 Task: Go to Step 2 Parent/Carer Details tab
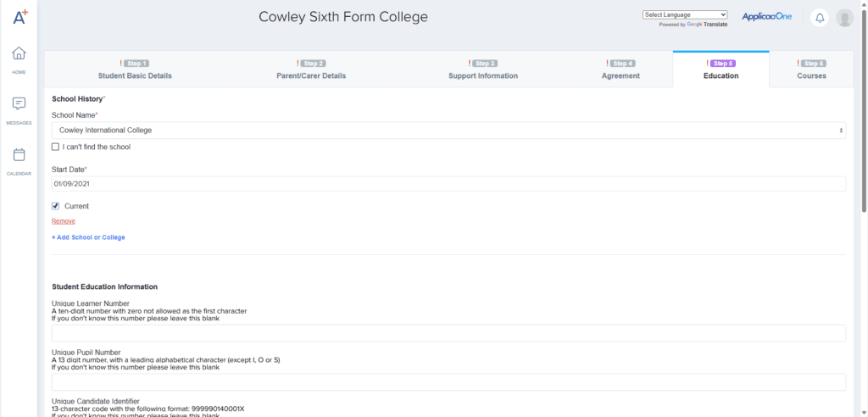[311, 69]
